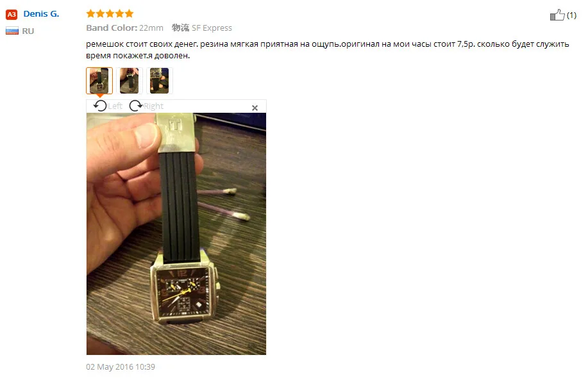This screenshot has width=588, height=378.
Task: Click the five-star rating icons
Action: (x=110, y=14)
